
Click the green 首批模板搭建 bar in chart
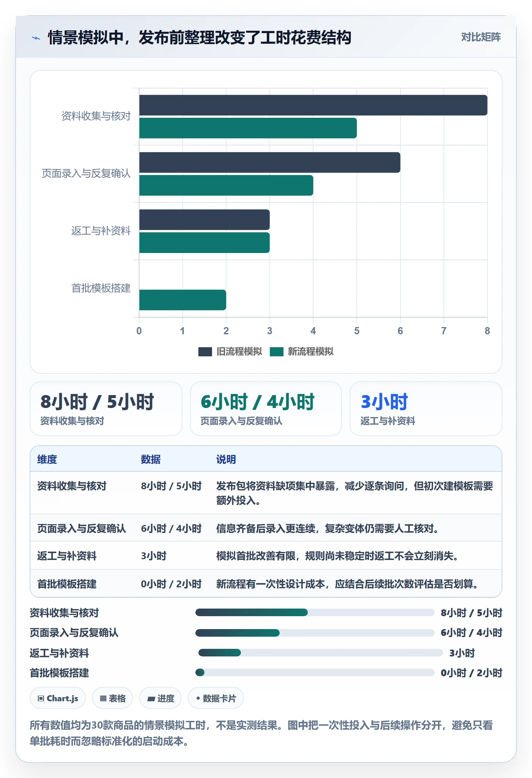[x=182, y=300]
